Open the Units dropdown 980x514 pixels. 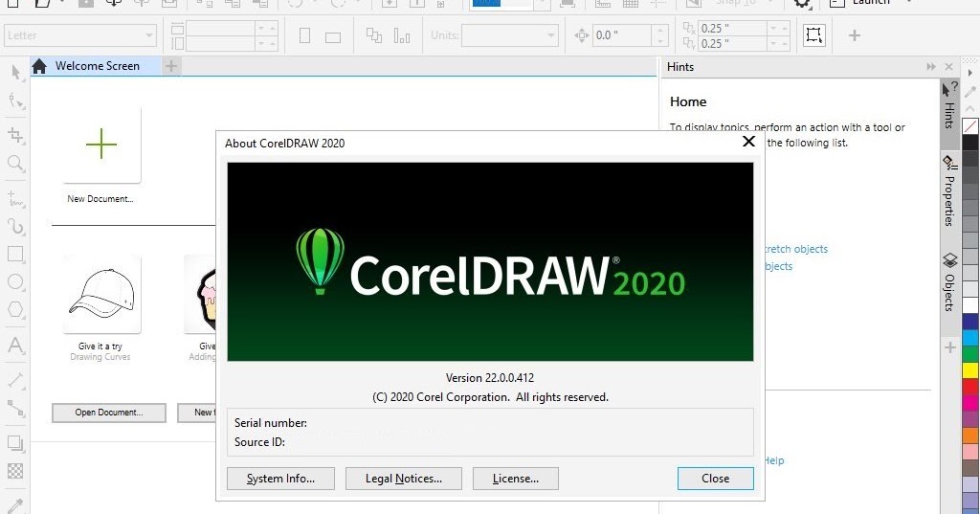[x=550, y=35]
